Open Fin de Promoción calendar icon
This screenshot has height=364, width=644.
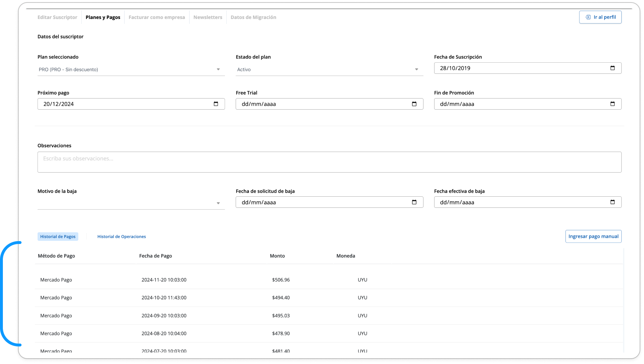pos(612,104)
